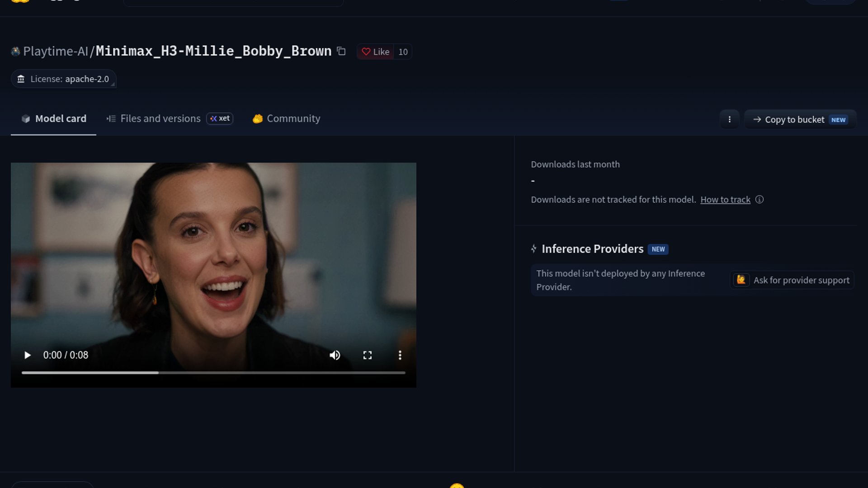Select the Model card tab

click(53, 118)
